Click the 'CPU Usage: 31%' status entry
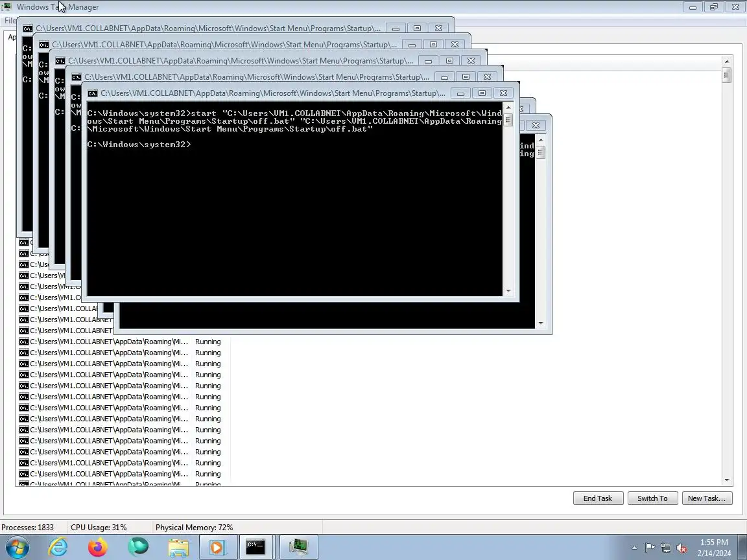 [99, 527]
